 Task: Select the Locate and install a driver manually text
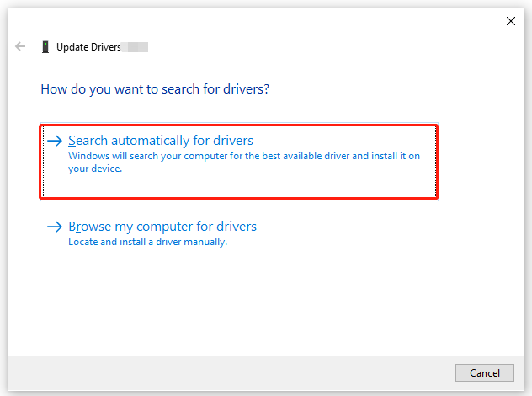147,242
